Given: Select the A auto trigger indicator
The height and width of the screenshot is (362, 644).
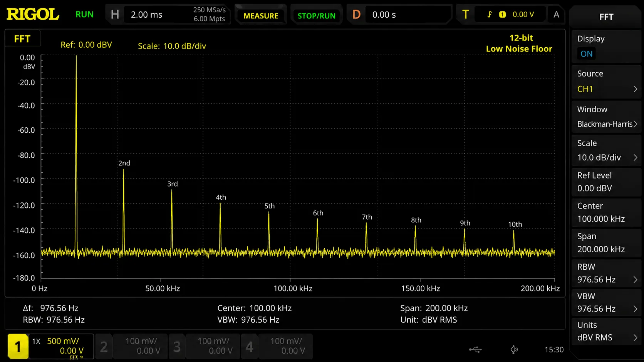Looking at the screenshot, I should 556,15.
